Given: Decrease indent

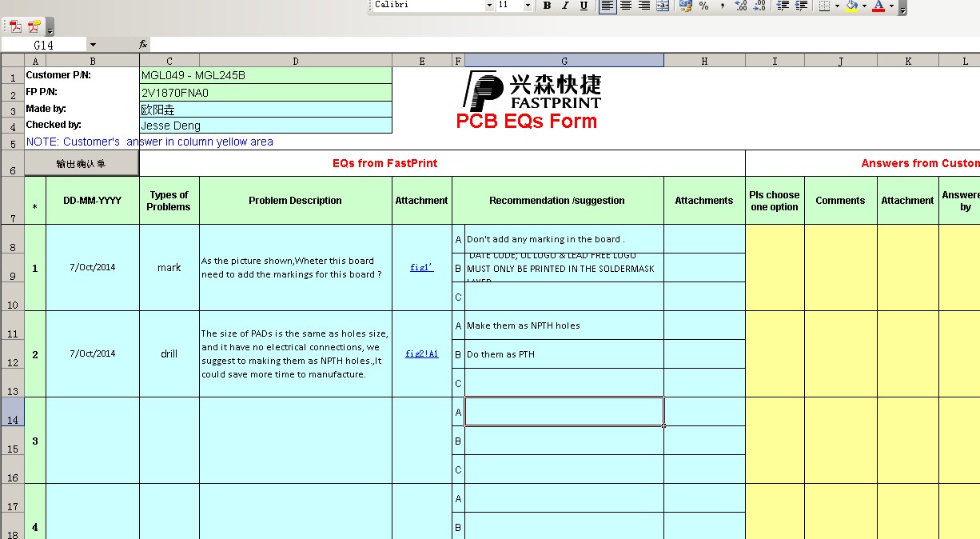Looking at the screenshot, I should (x=783, y=6).
